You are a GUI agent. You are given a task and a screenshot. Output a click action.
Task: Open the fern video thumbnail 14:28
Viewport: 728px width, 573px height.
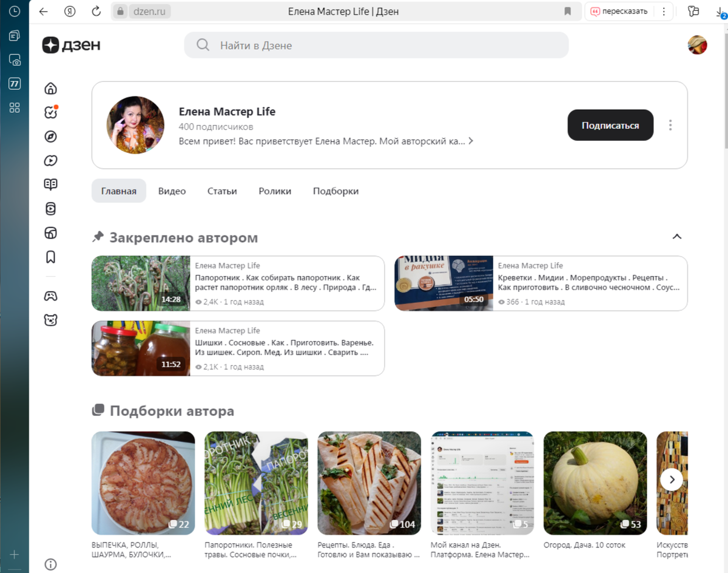point(141,283)
